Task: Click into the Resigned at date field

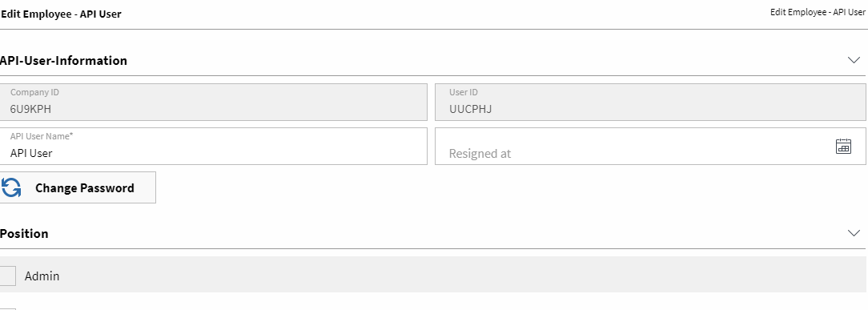Action: [650, 146]
